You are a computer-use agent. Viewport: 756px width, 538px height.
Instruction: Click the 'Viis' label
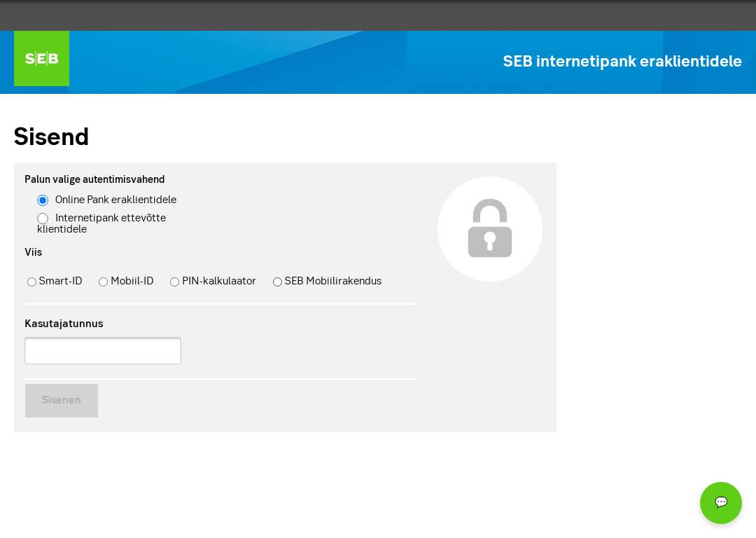(34, 252)
